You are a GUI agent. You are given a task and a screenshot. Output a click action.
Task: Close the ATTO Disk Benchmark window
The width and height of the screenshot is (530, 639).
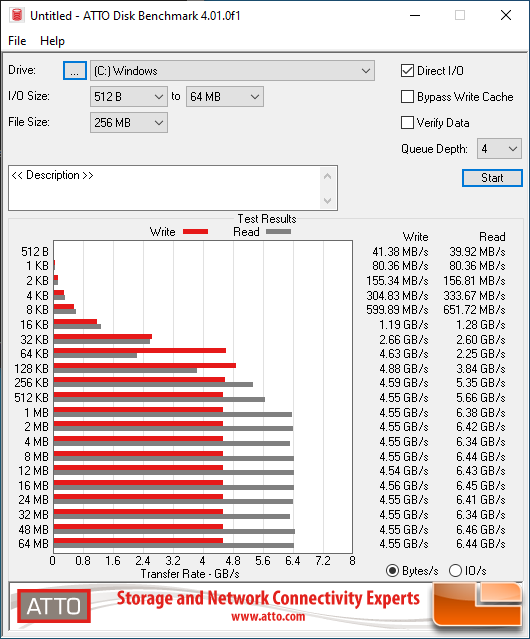(x=506, y=15)
